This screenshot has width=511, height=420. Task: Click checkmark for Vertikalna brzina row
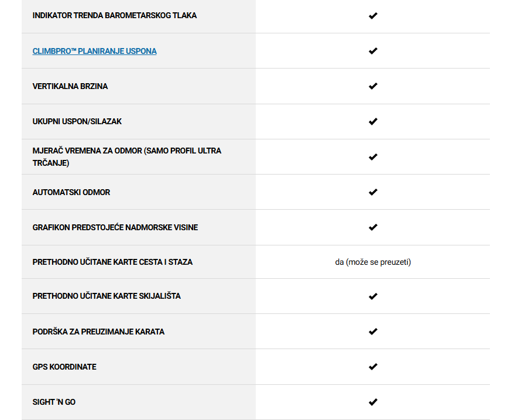click(x=373, y=86)
